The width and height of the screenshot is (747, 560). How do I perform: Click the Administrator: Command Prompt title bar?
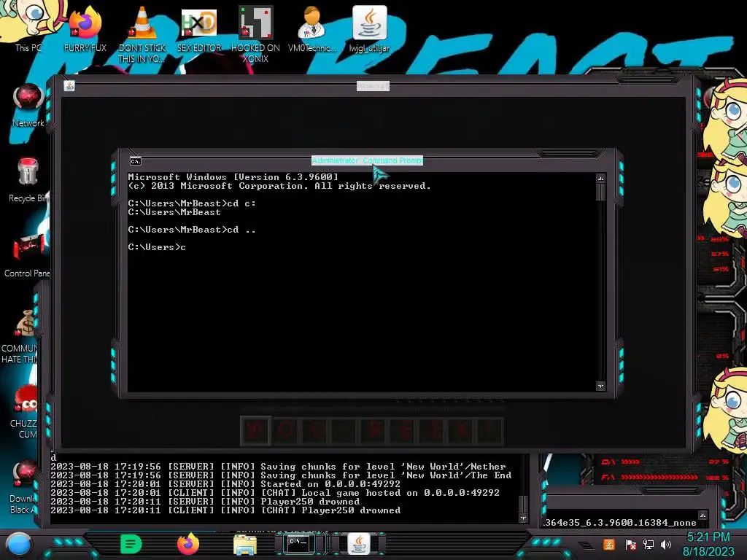368,160
